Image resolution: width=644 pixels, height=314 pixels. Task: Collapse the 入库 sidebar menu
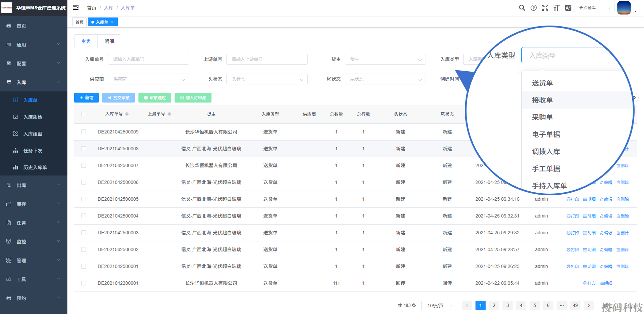34,82
